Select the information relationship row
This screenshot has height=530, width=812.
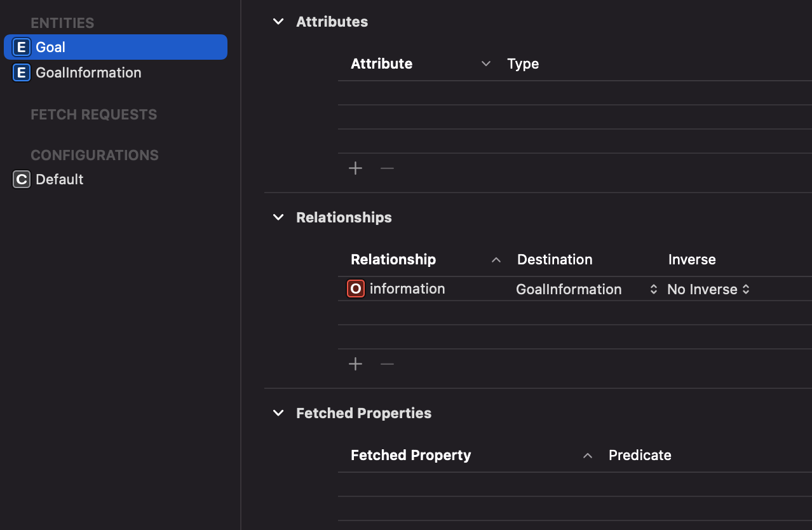(x=407, y=289)
